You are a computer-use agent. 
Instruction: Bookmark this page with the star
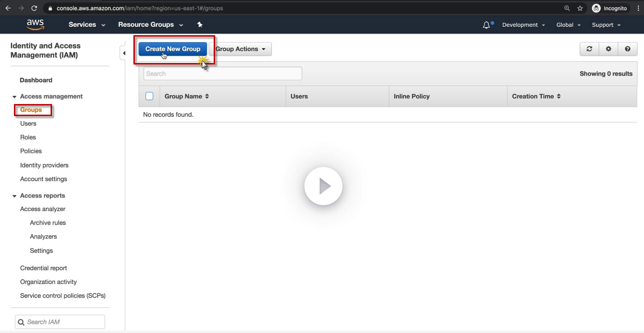pos(580,8)
